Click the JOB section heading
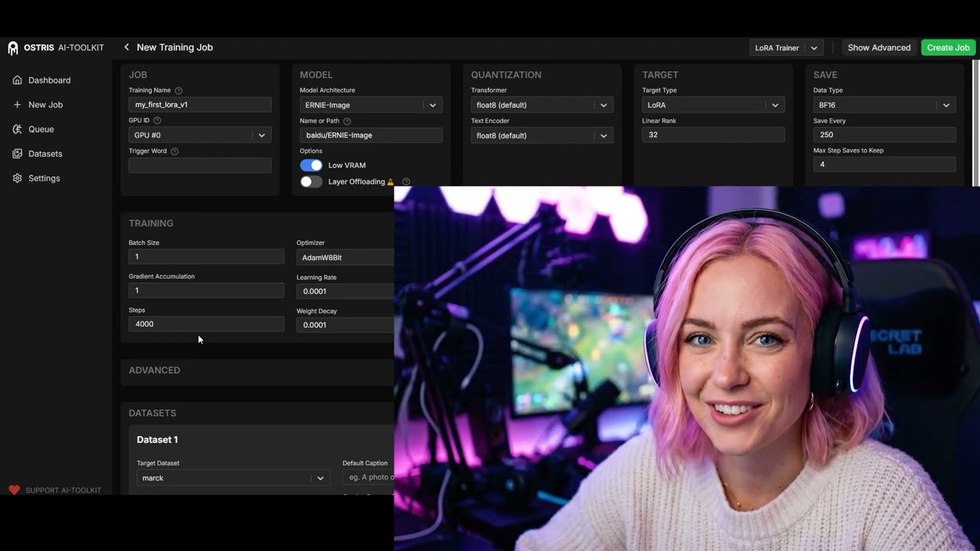Screen dimensions: 980x551 coord(138,75)
